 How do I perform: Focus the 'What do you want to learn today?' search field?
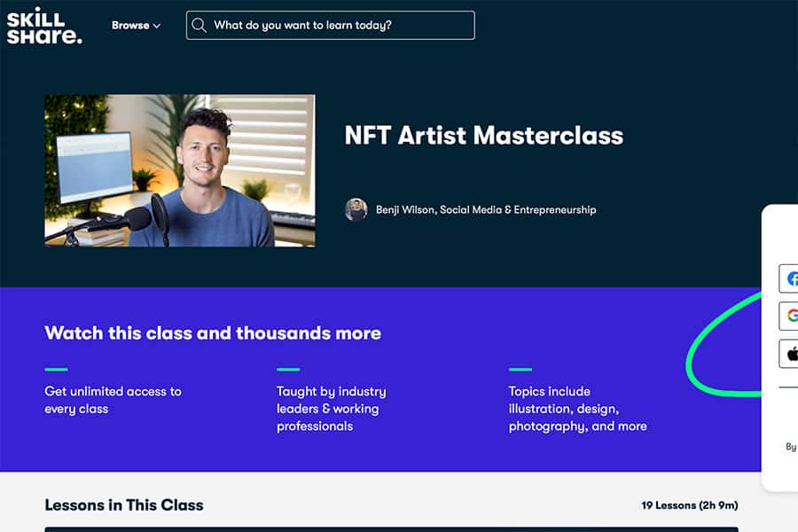(331, 26)
